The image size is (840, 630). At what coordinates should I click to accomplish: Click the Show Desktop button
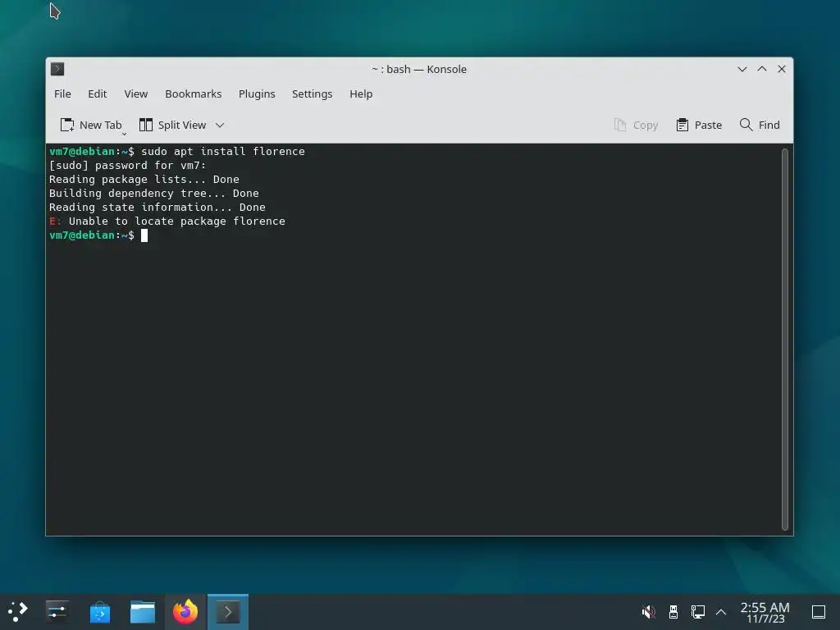819,612
